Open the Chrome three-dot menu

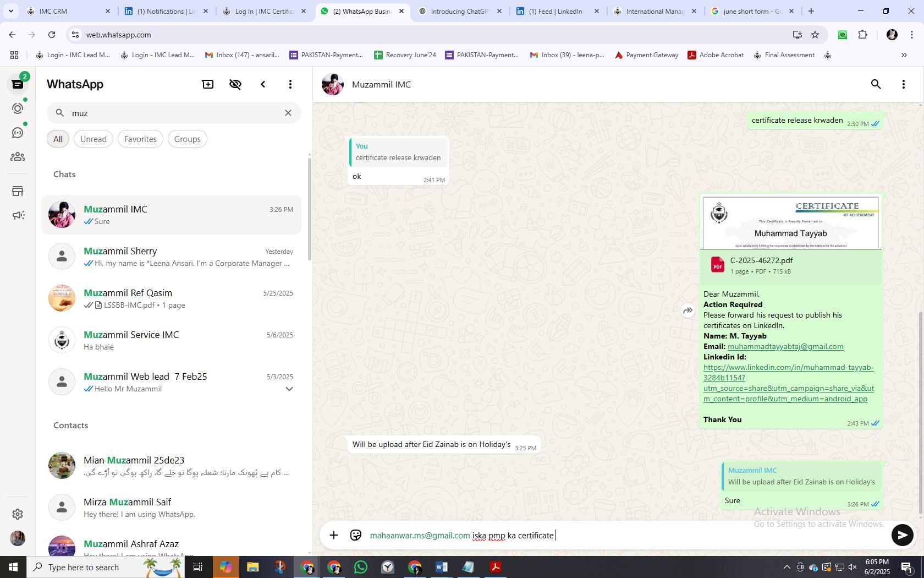[912, 35]
